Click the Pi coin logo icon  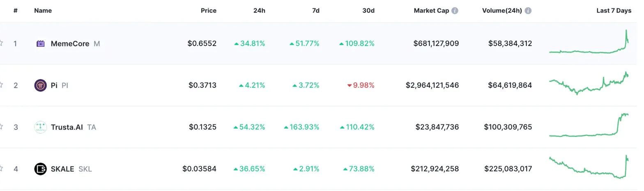40,85
